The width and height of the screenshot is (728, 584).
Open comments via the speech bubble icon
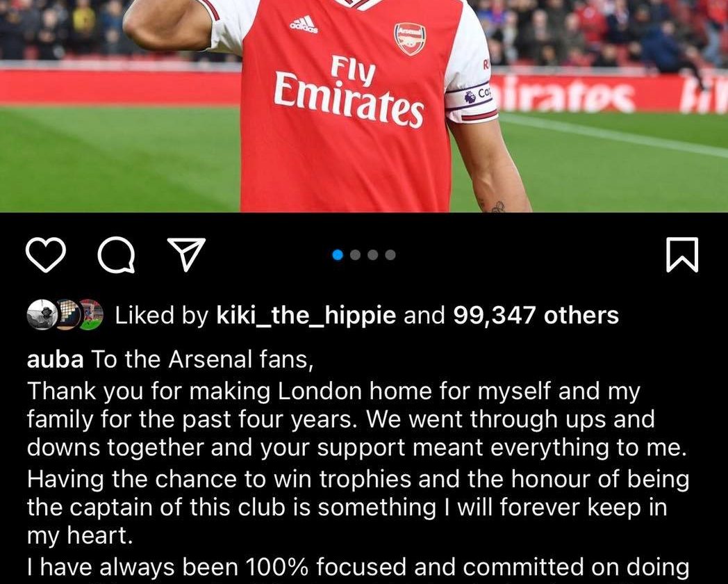pyautogui.click(x=117, y=255)
